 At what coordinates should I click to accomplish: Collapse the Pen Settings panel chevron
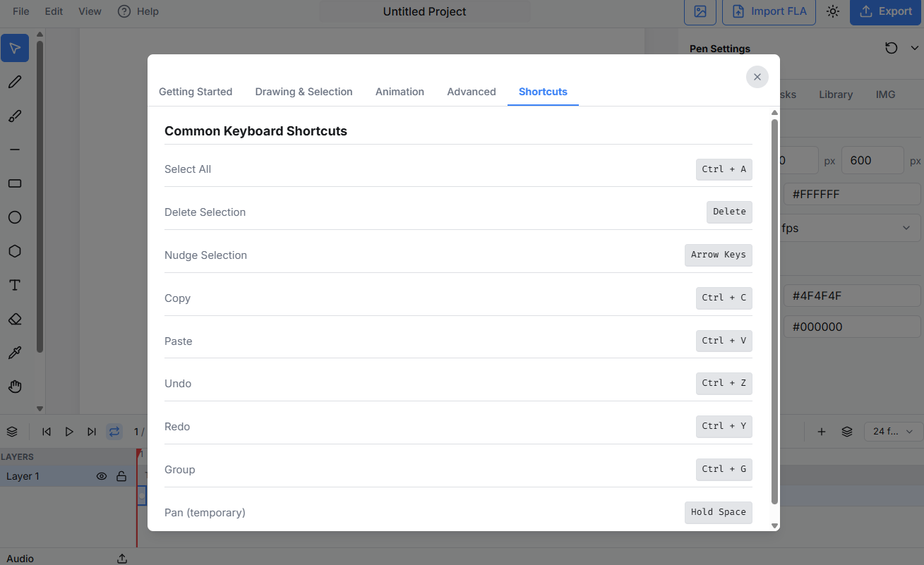point(915,48)
